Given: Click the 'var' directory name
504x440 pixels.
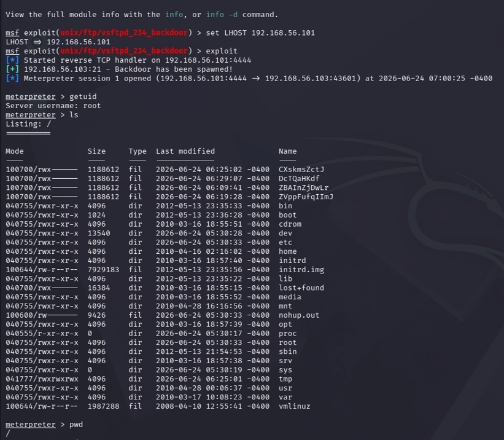Looking at the screenshot, I should [x=285, y=397].
